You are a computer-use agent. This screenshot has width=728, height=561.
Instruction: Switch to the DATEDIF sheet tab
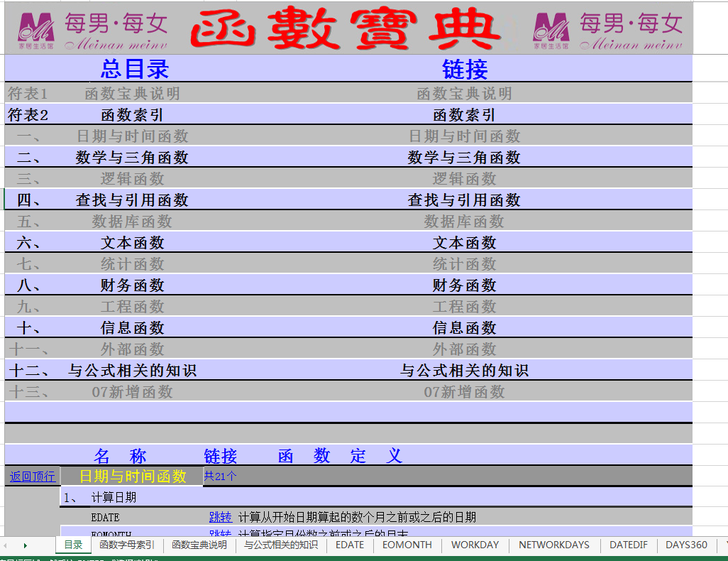(x=628, y=545)
